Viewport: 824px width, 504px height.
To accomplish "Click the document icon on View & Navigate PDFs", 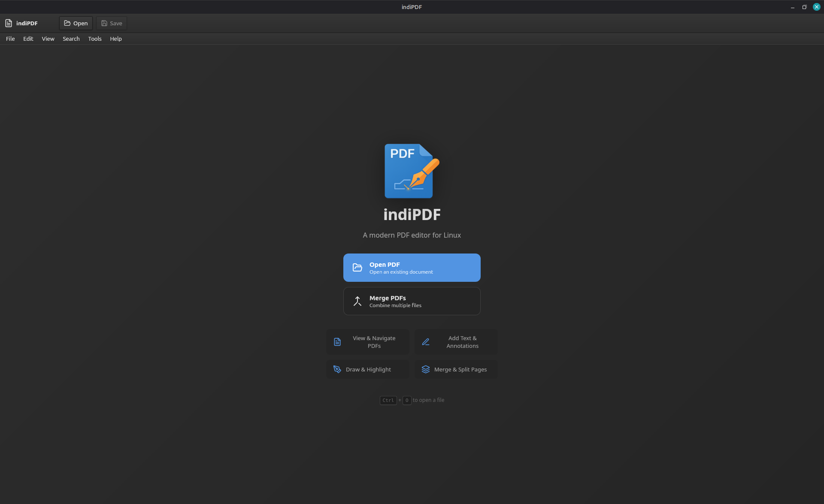I will point(337,341).
